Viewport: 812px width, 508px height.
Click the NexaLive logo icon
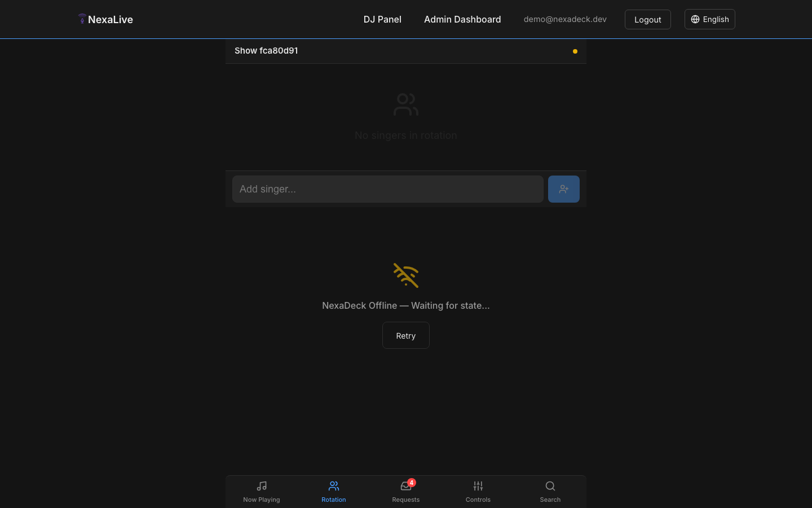(82, 19)
